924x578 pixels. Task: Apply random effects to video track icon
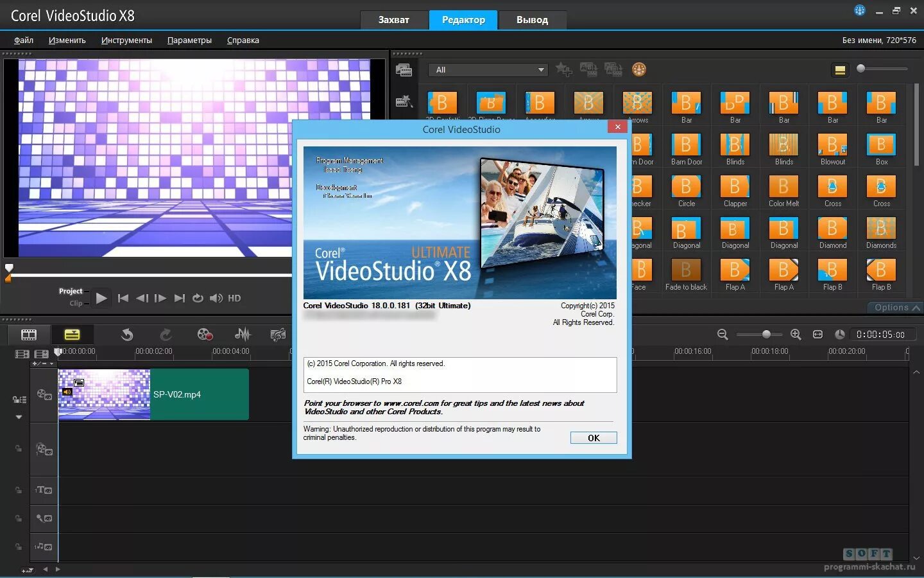(613, 69)
